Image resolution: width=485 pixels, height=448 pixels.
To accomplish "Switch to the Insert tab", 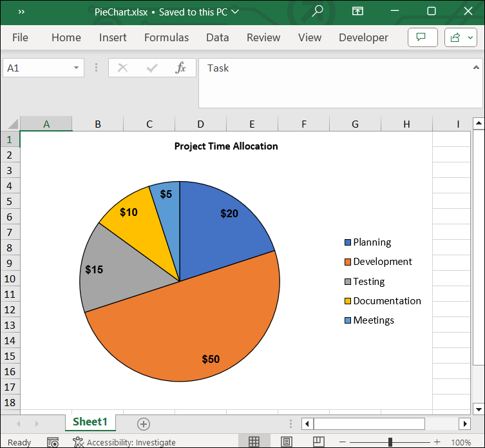I will click(x=113, y=37).
